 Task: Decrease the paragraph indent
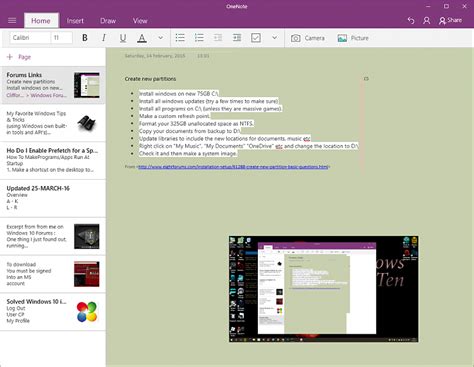coord(218,38)
